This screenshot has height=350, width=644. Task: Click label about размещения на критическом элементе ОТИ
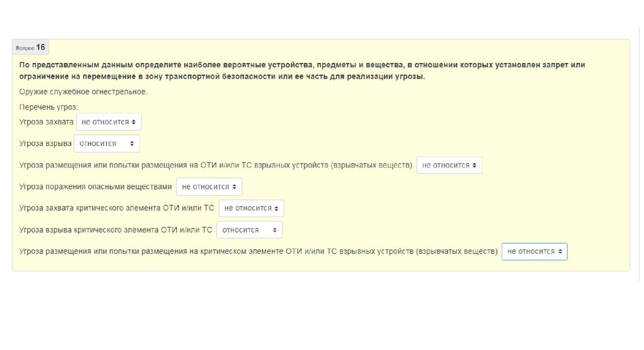click(258, 252)
